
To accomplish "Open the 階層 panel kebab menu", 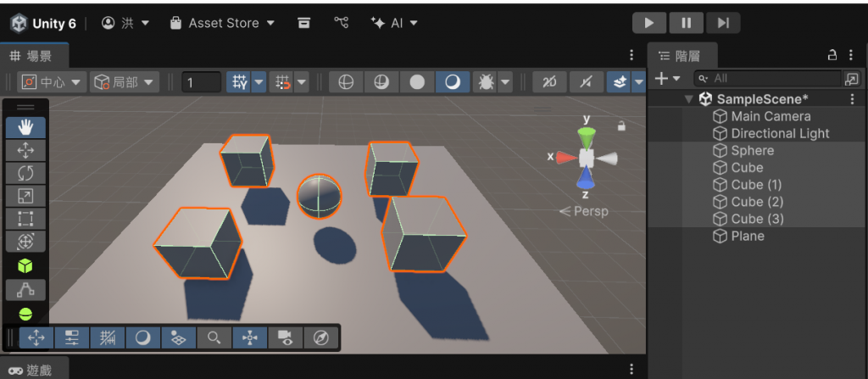I will click(x=851, y=55).
